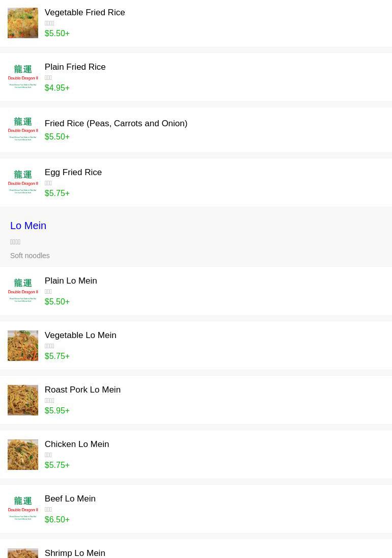Click the Vegetable Fried Rice food photo
The width and height of the screenshot is (392, 558).
pyautogui.click(x=23, y=23)
